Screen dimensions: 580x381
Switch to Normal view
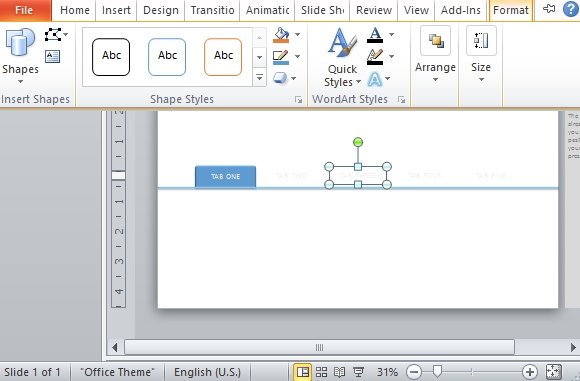click(303, 372)
